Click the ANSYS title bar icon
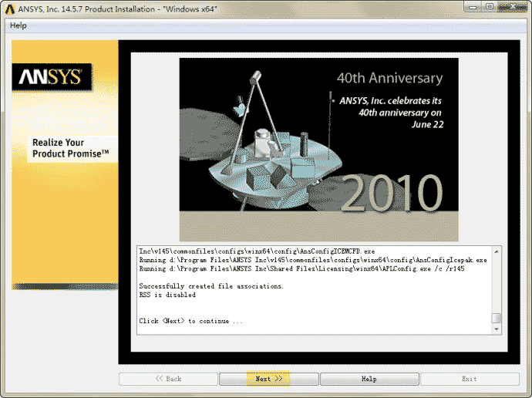532x398 pixels. [x=10, y=9]
